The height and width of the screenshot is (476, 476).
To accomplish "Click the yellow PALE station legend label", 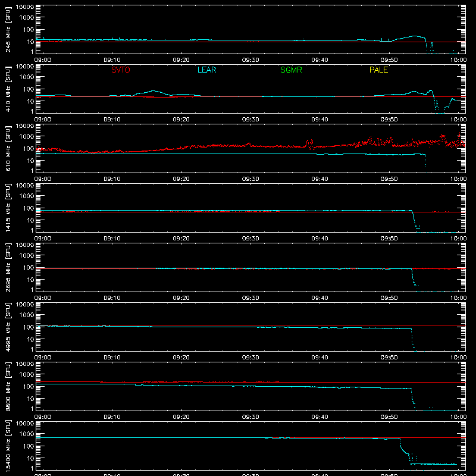I will click(378, 70).
